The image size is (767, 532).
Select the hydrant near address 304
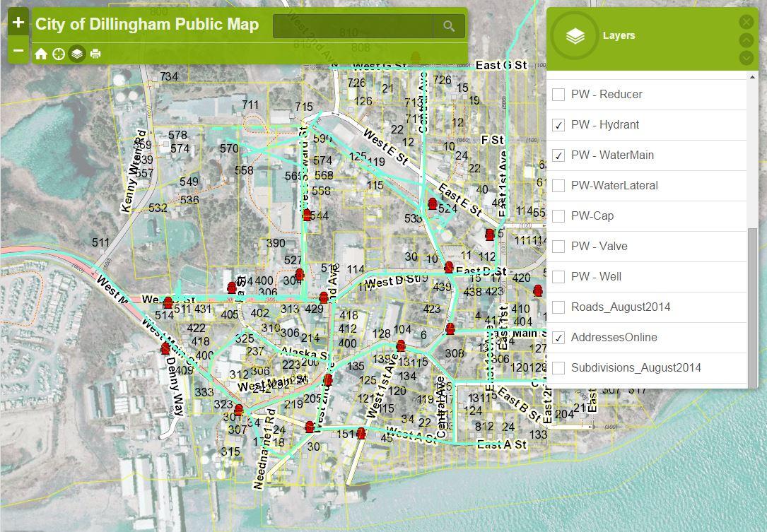(x=300, y=274)
